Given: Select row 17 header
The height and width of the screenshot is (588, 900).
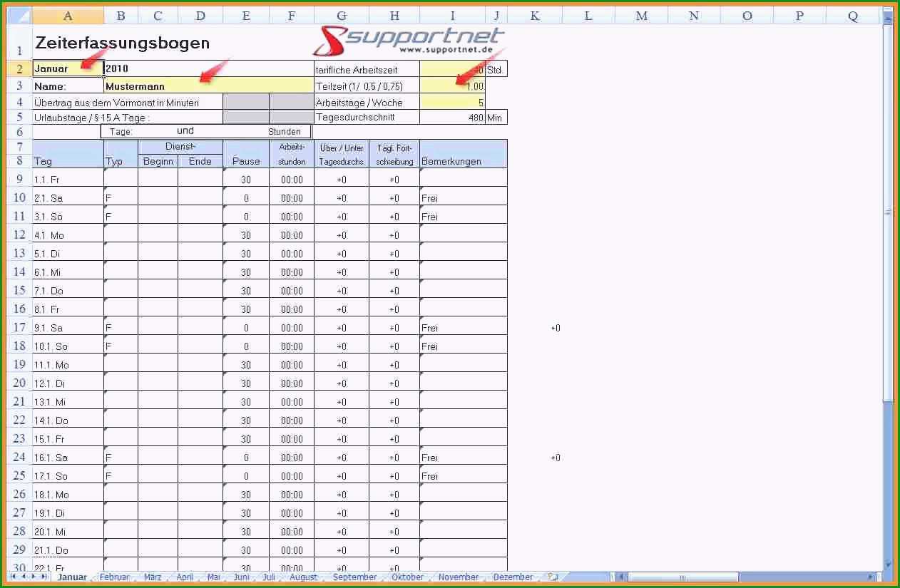Looking at the screenshot, I should coord(19,327).
